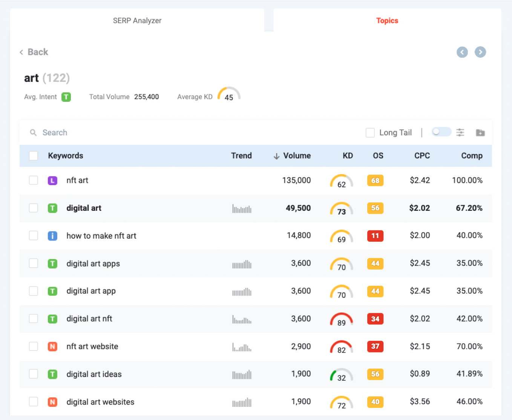Sort by the KD column header

(x=348, y=156)
